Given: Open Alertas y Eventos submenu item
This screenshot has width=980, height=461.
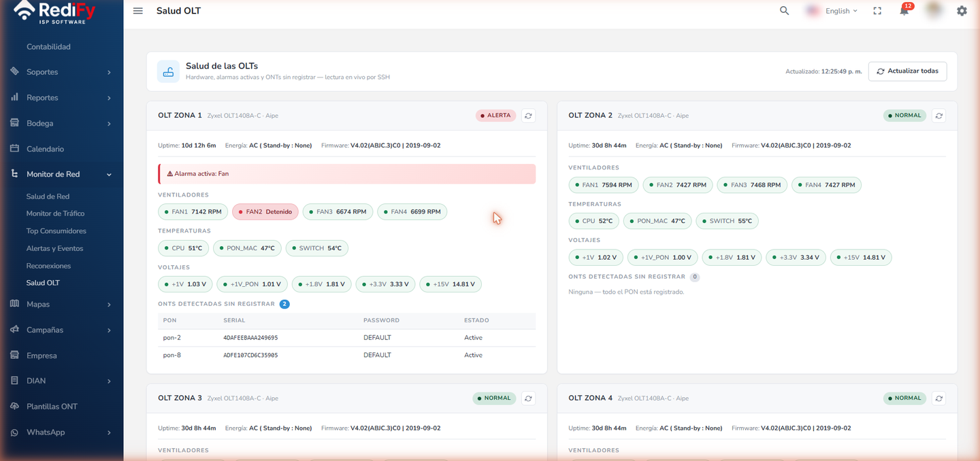Looking at the screenshot, I should (x=54, y=249).
